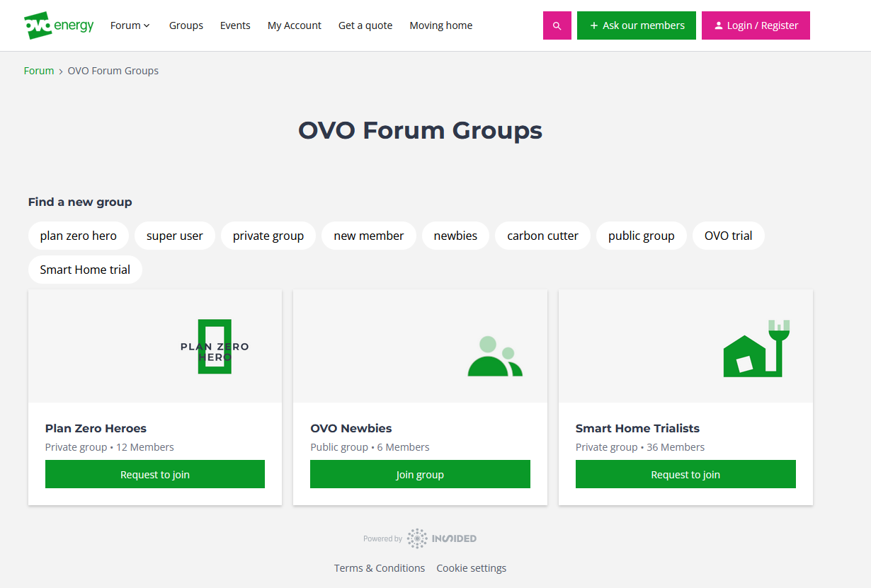Screen dimensions: 871x588
Task: Filter by the public group tag
Action: point(642,236)
